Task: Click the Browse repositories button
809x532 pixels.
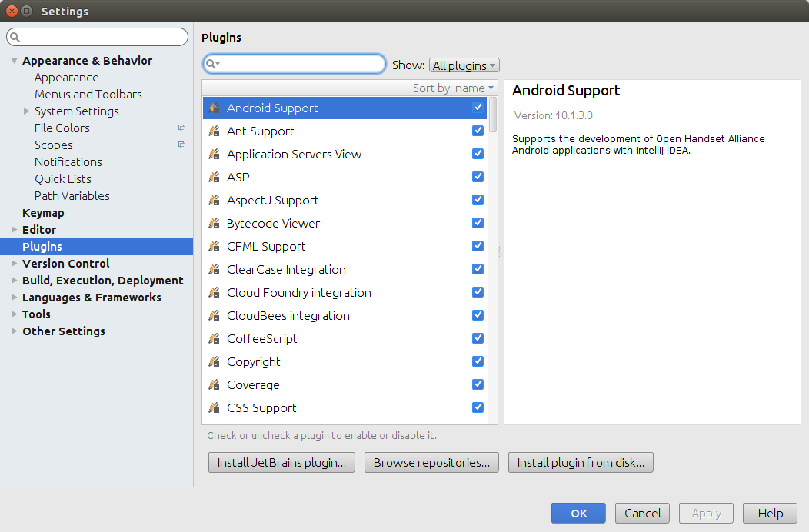Action: point(431,462)
